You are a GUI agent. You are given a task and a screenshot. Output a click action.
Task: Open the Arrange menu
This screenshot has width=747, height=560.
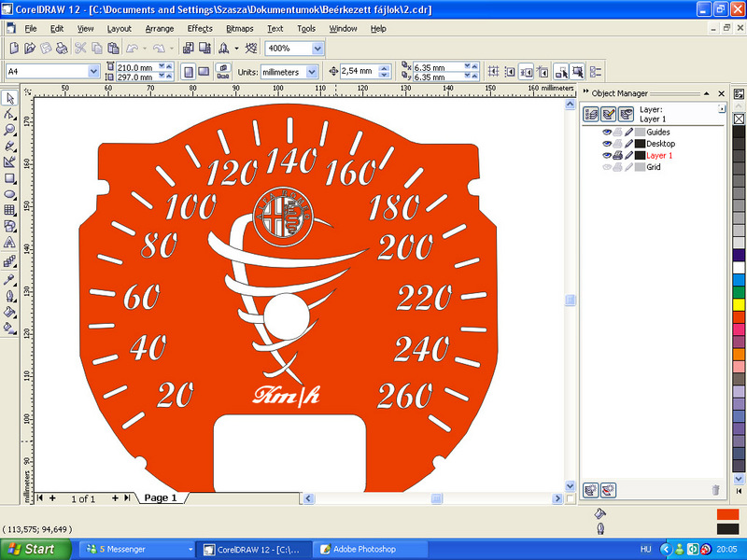point(160,29)
